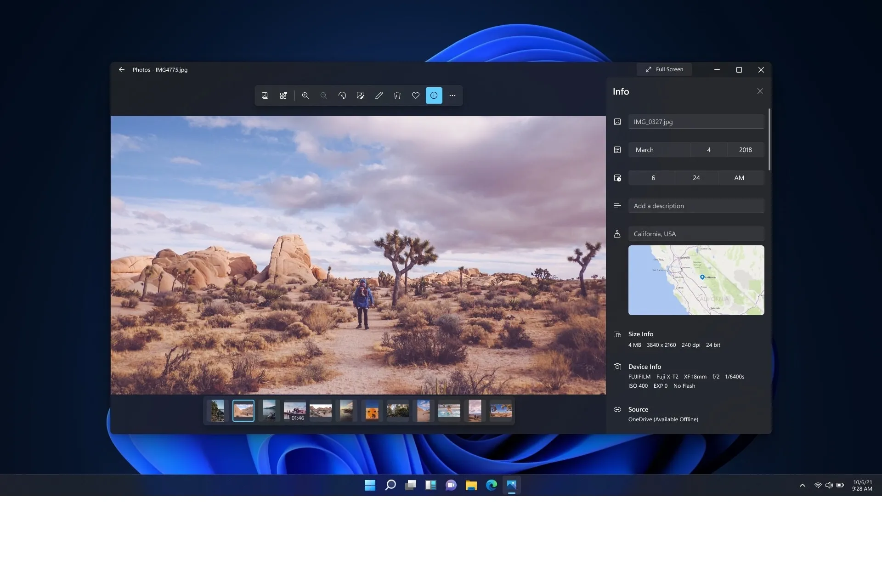Viewport: 882px width, 588px height.
Task: Click the Full Screen button
Action: (x=664, y=69)
